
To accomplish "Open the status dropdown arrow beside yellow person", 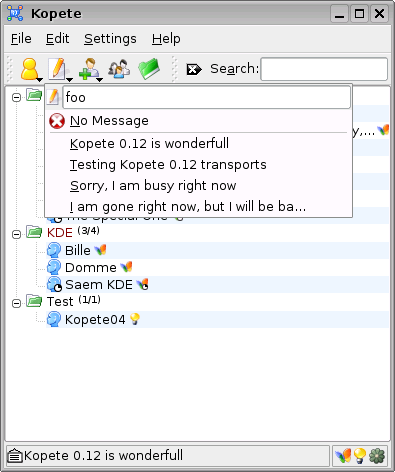I will [40, 80].
